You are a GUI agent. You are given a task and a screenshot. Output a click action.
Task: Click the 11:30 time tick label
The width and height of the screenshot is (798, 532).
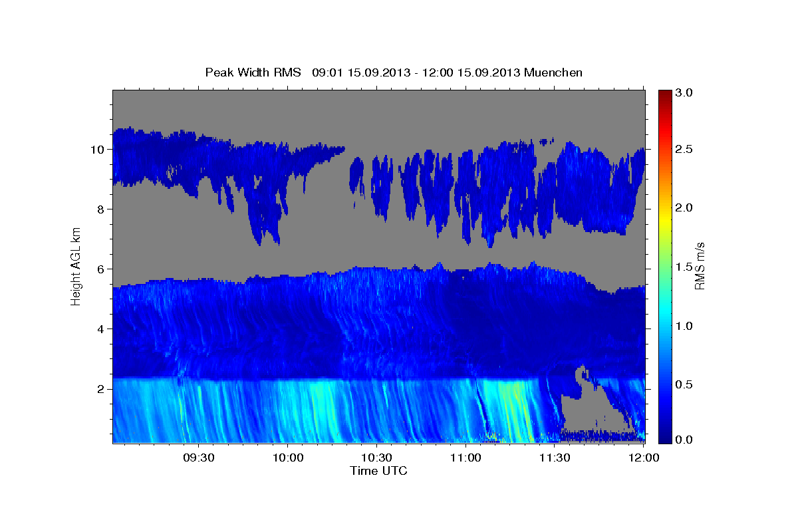coord(554,458)
